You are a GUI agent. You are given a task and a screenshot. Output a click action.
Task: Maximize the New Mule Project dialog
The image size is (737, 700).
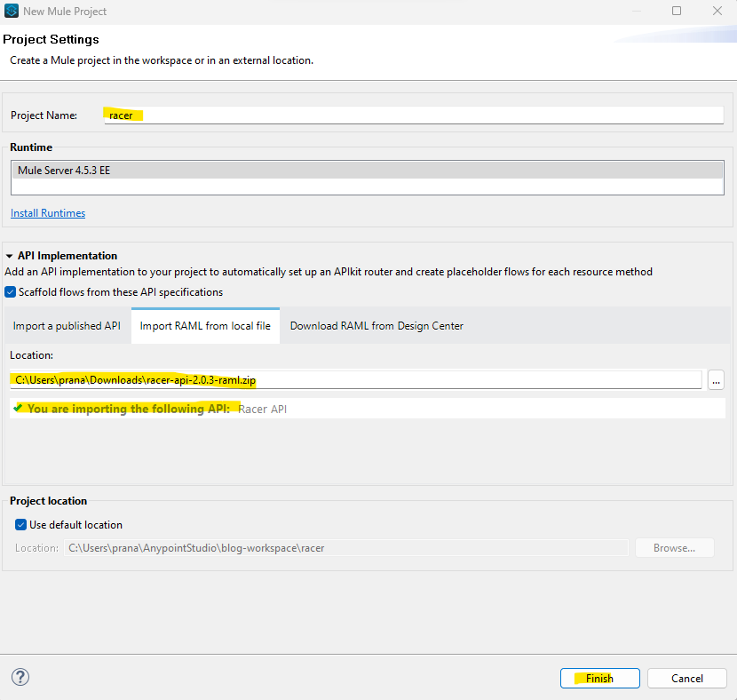tap(677, 11)
